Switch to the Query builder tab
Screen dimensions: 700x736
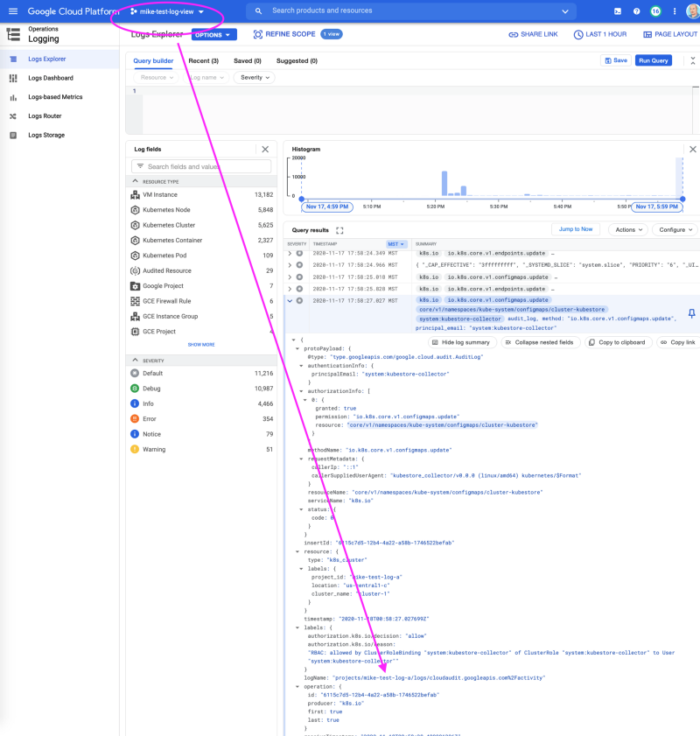click(153, 61)
